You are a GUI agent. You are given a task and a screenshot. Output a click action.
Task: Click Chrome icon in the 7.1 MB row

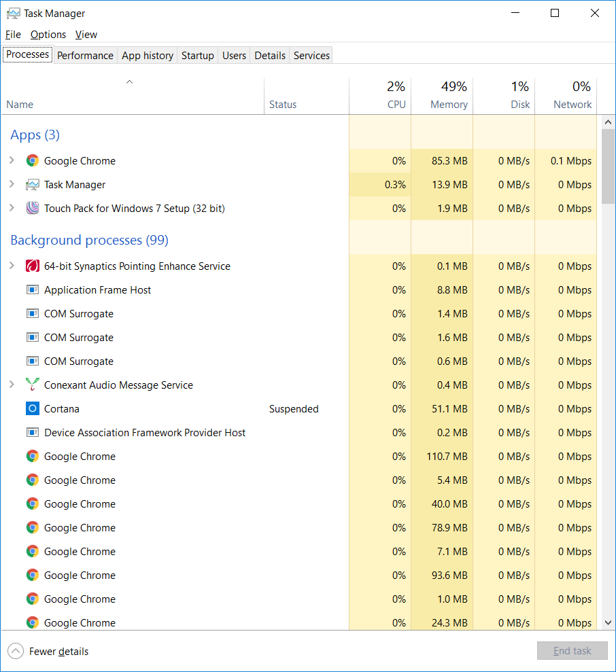click(32, 552)
